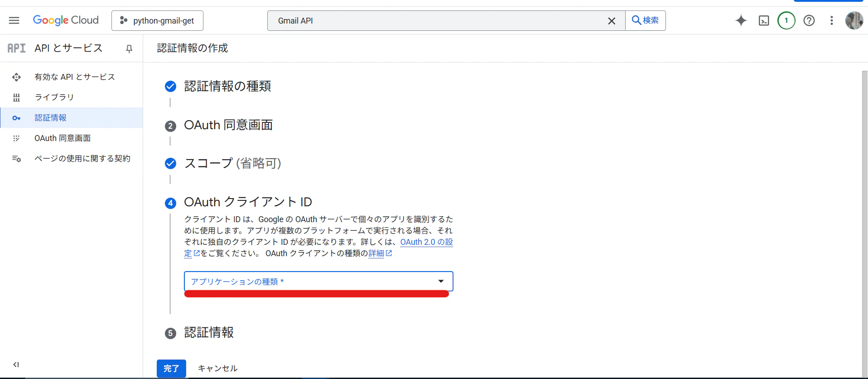Click the ライブラリ grid icon
Image resolution: width=868 pixels, height=379 pixels.
click(x=16, y=97)
